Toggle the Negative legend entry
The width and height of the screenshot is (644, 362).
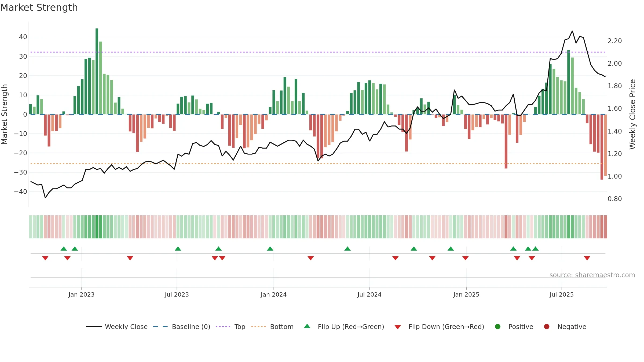click(x=565, y=327)
